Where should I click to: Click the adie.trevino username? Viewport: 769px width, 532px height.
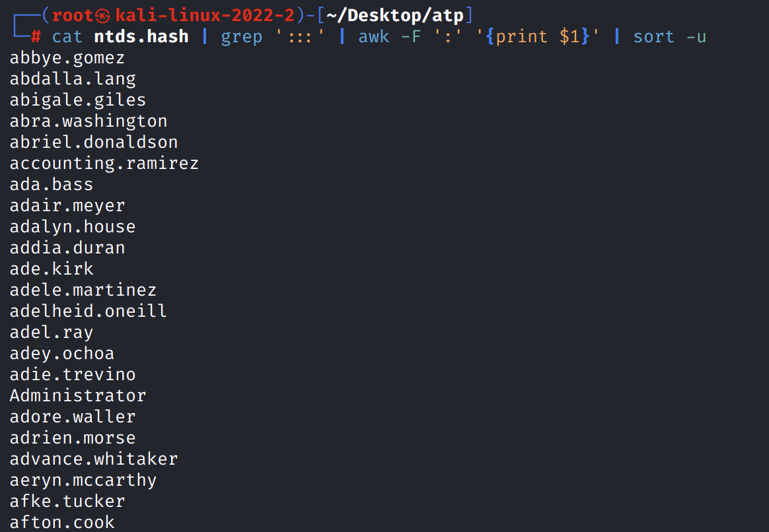point(73,374)
